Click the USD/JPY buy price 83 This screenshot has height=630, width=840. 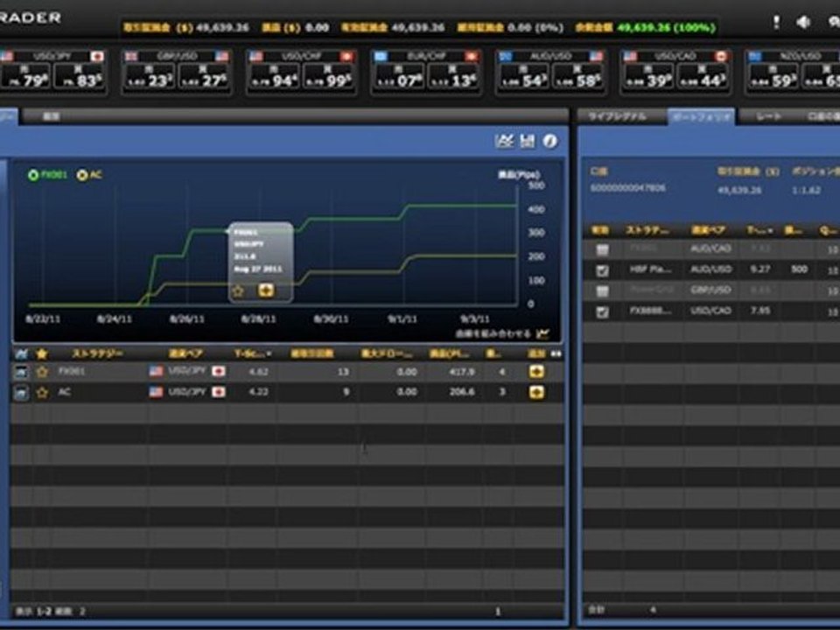point(79,75)
